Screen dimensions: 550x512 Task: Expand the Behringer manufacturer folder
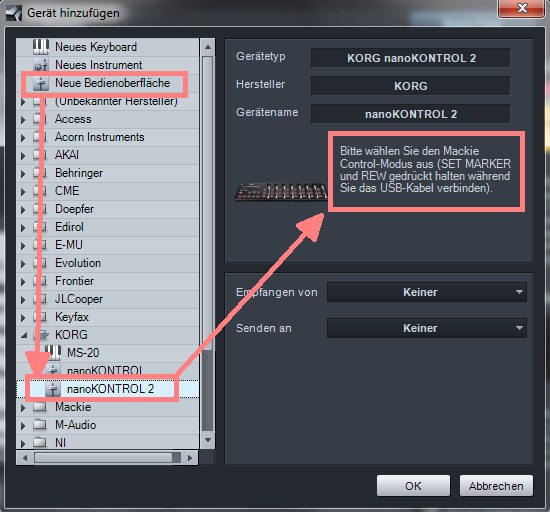click(x=23, y=173)
